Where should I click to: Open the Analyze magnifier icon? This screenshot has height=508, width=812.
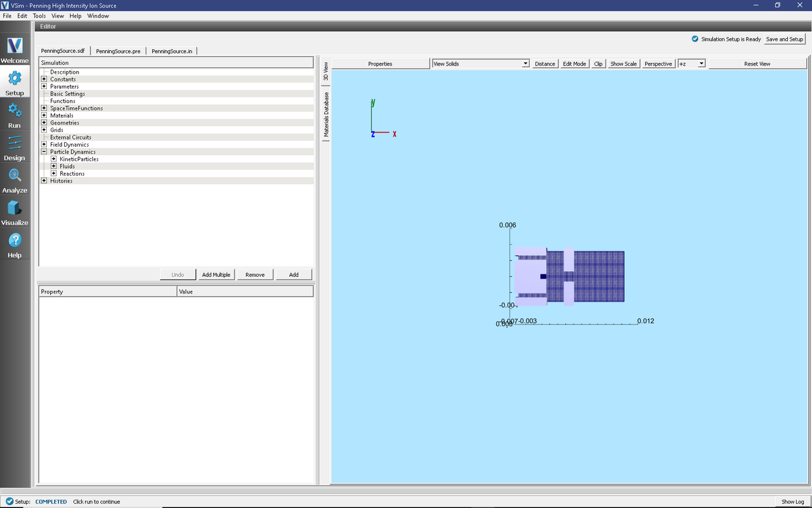tap(15, 175)
